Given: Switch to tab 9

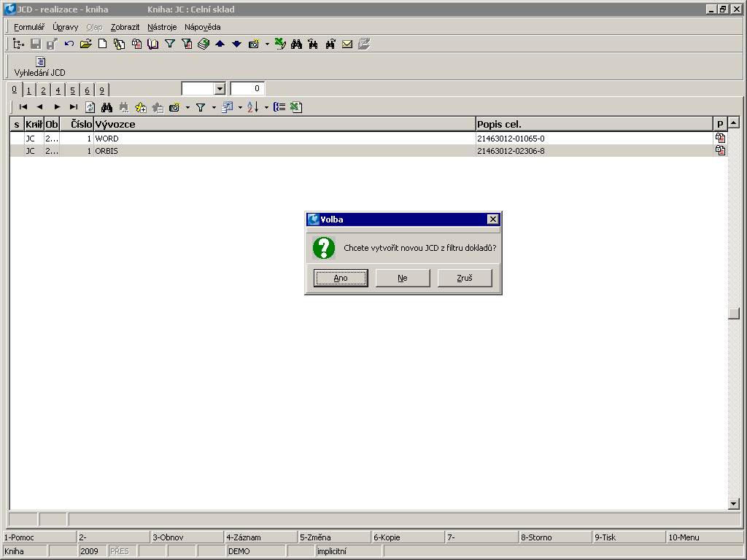Looking at the screenshot, I should point(101,90).
